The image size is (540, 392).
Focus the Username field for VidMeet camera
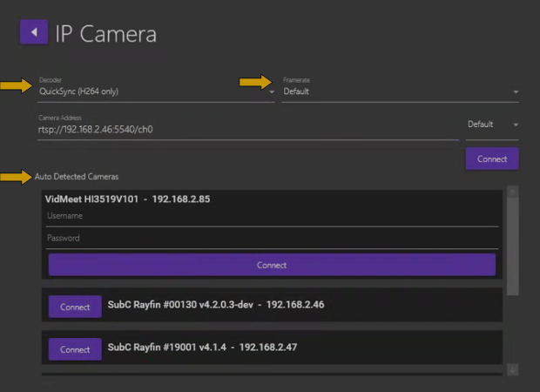pos(272,216)
